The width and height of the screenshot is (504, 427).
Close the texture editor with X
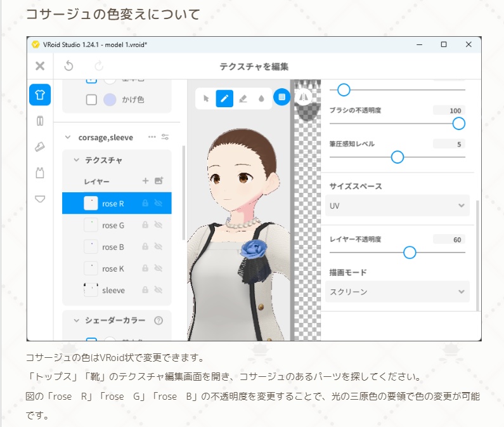(40, 66)
